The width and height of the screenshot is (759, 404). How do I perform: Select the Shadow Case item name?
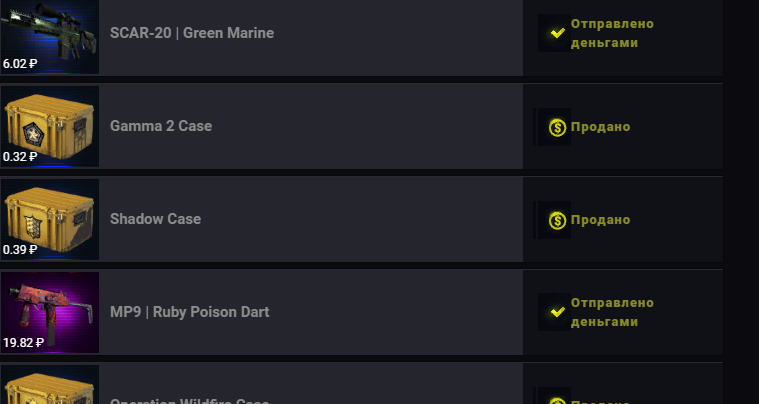click(155, 219)
